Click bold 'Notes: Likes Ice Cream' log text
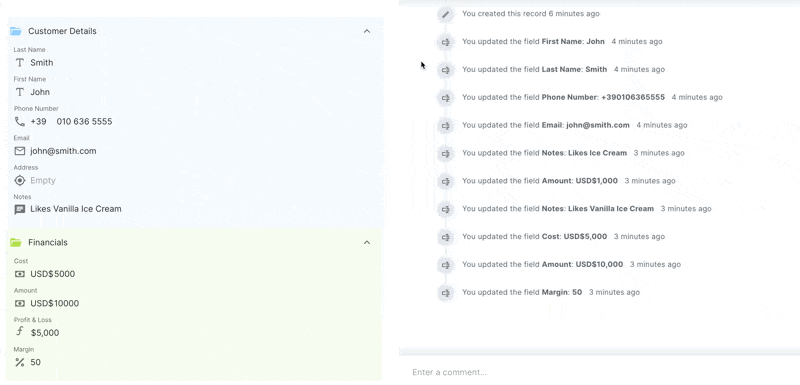Screen dimensions: 800x385 tap(584, 152)
